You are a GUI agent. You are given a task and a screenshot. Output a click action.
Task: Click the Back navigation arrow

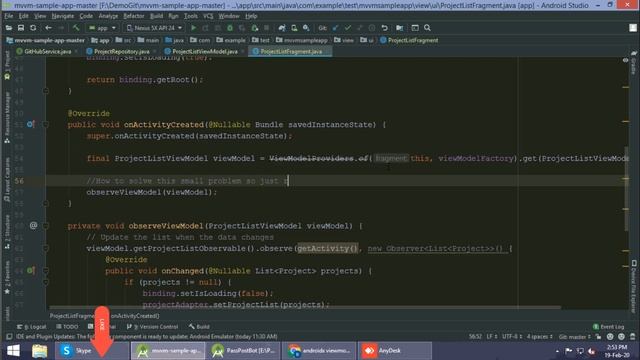tap(48, 28)
